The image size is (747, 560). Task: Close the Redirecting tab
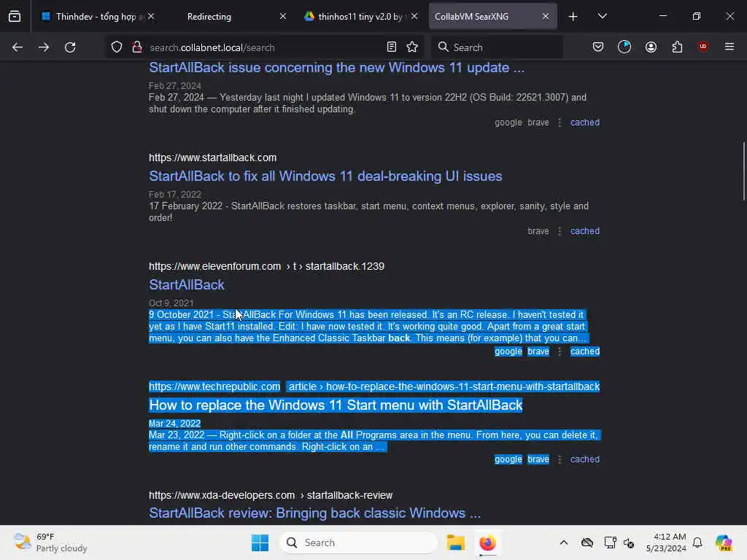coord(283,16)
